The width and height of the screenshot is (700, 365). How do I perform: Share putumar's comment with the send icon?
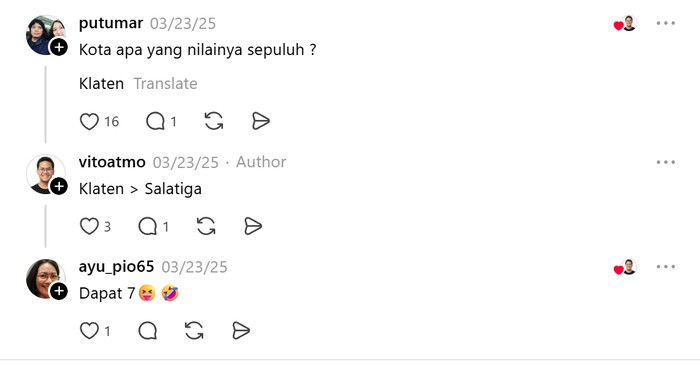click(261, 121)
